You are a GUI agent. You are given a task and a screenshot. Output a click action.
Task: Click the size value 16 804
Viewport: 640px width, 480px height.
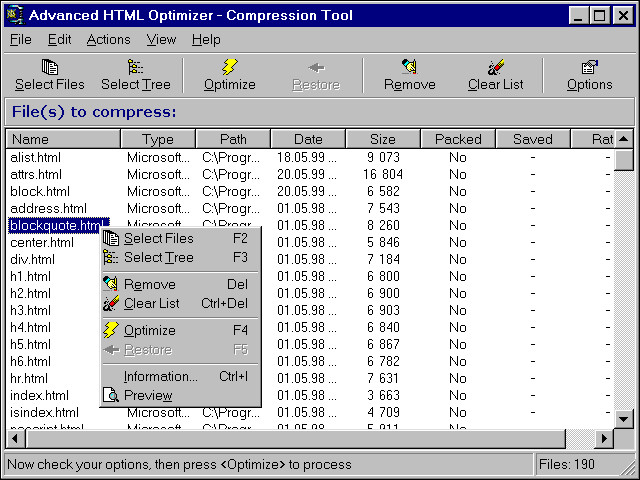tap(383, 174)
